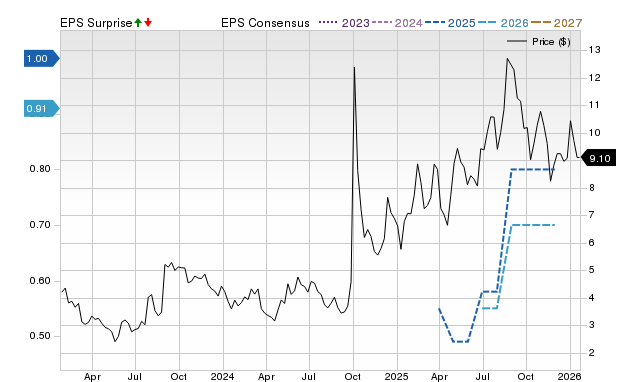This screenshot has width=640, height=382.
Task: Click the green EPS Surprise up arrow
Action: 138,23
